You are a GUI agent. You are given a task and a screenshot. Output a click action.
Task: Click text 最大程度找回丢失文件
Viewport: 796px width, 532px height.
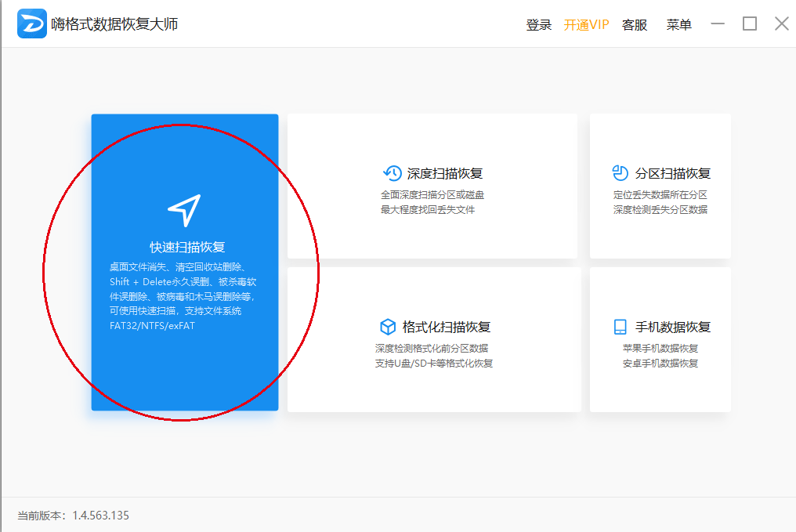point(428,210)
